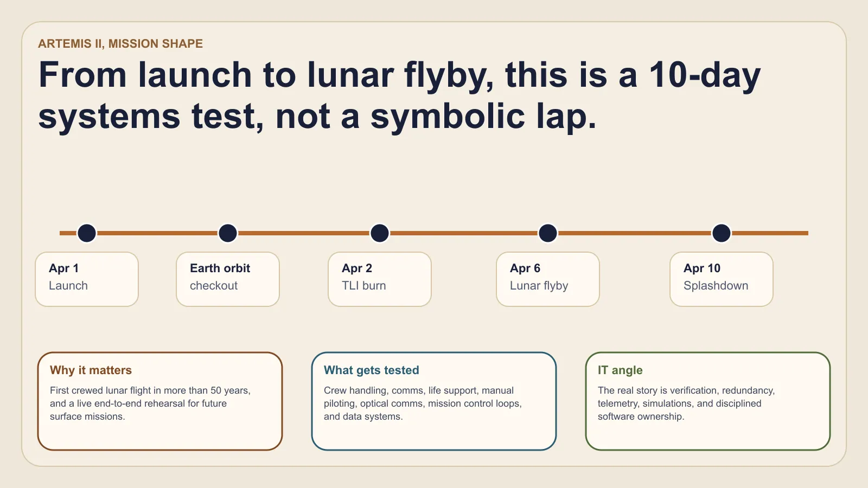Select the Apr 2 TLI burn card
The height and width of the screenshot is (488, 868).
click(380, 279)
